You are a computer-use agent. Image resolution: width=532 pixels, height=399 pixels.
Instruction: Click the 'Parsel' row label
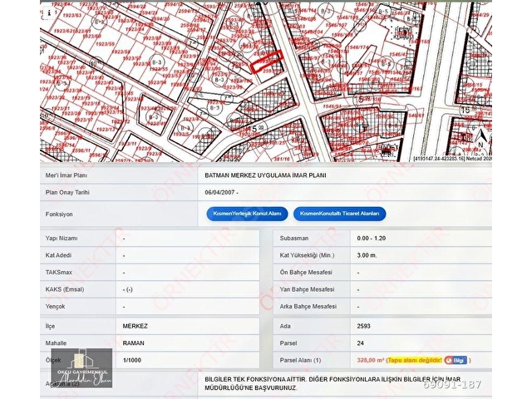point(288,343)
